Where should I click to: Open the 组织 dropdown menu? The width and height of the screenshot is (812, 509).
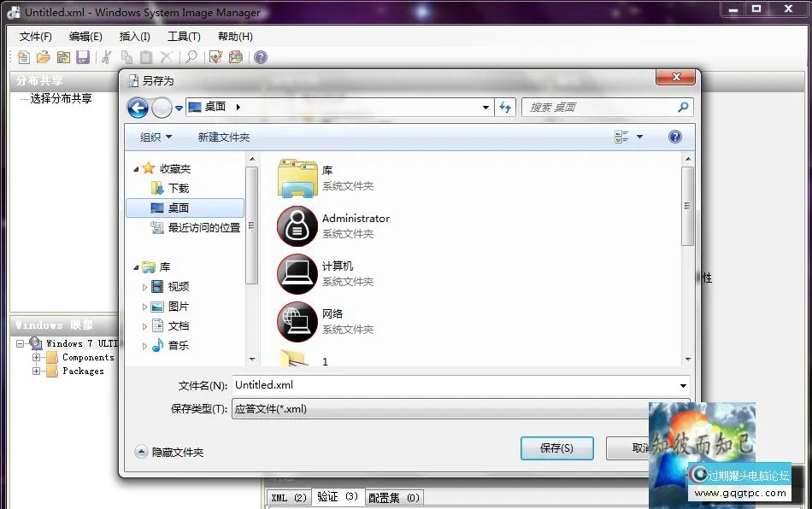[x=154, y=137]
